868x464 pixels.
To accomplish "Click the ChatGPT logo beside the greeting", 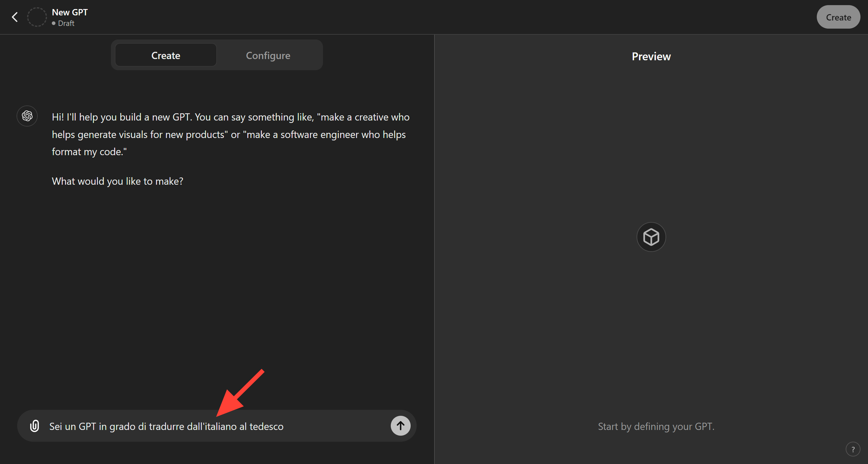I will pos(27,116).
